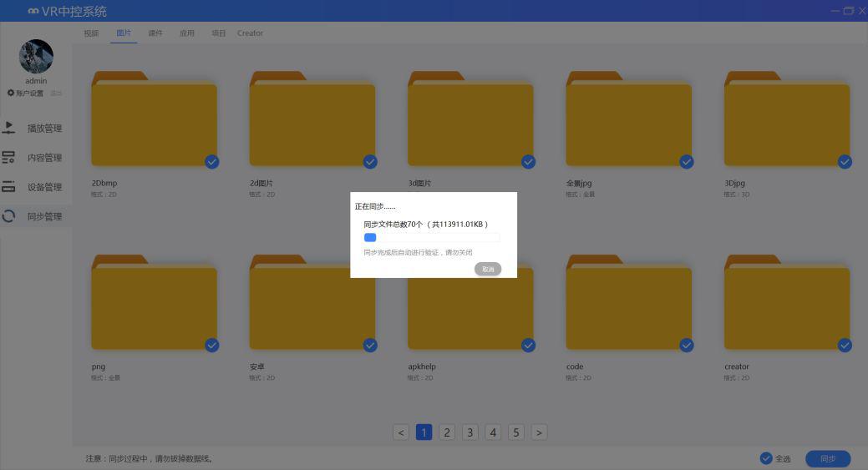Click the sync progress bar
This screenshot has height=470, width=868.
coord(431,238)
